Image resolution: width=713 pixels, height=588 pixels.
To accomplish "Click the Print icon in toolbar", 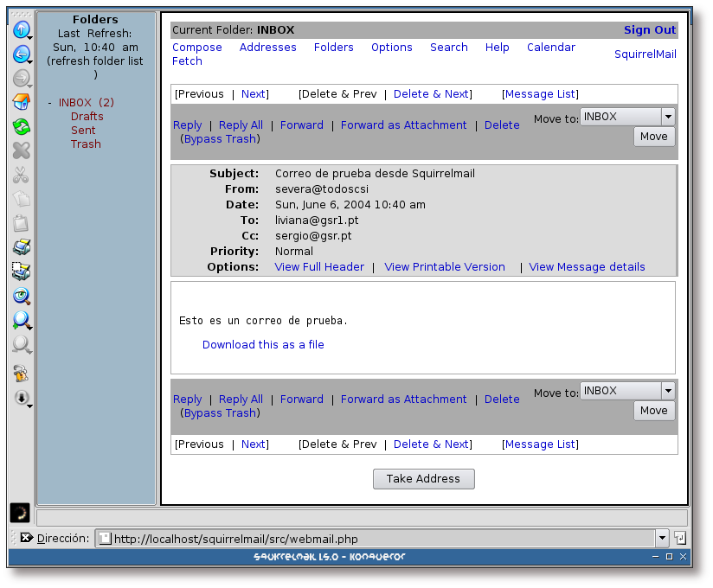I will pos(21,247).
